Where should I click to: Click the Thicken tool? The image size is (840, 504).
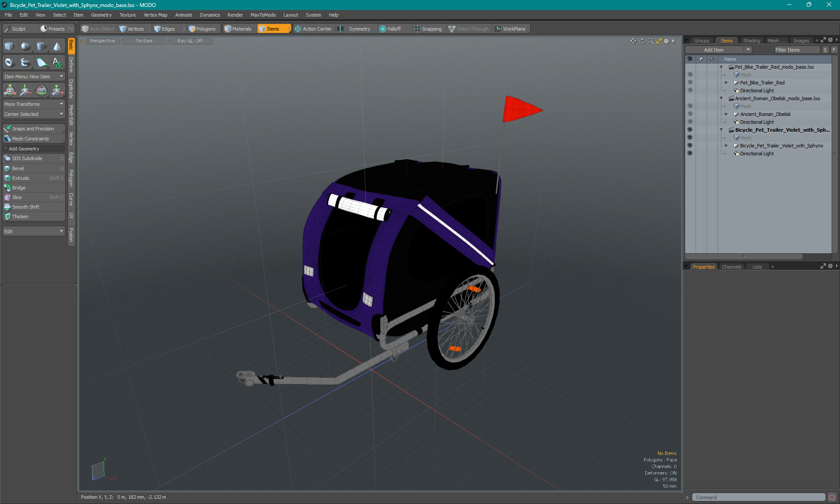pyautogui.click(x=34, y=217)
